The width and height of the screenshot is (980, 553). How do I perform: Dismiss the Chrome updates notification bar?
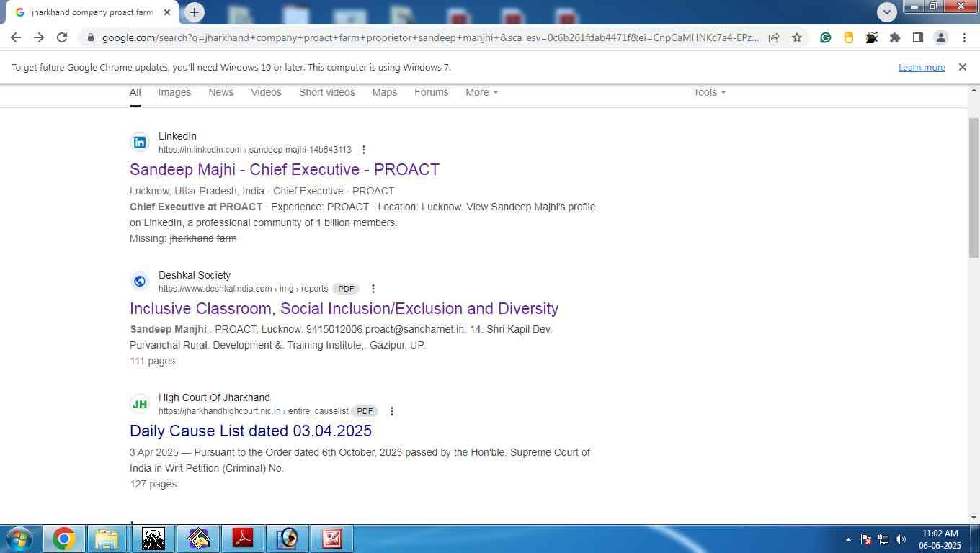962,67
